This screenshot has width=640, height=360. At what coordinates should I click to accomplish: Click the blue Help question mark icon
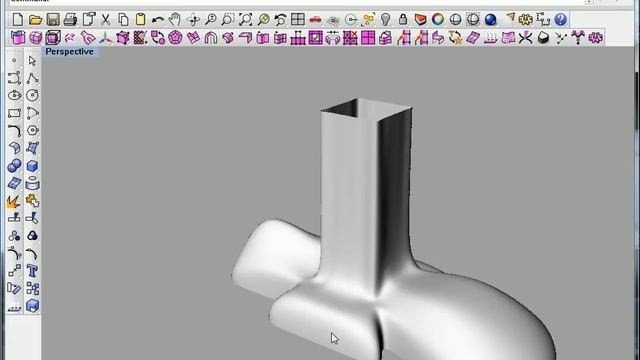pyautogui.click(x=561, y=19)
